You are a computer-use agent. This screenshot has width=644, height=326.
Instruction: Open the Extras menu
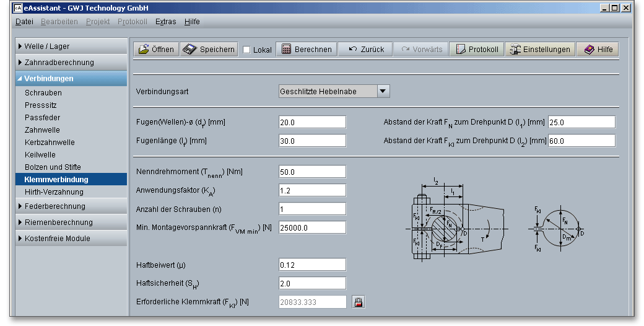point(165,22)
